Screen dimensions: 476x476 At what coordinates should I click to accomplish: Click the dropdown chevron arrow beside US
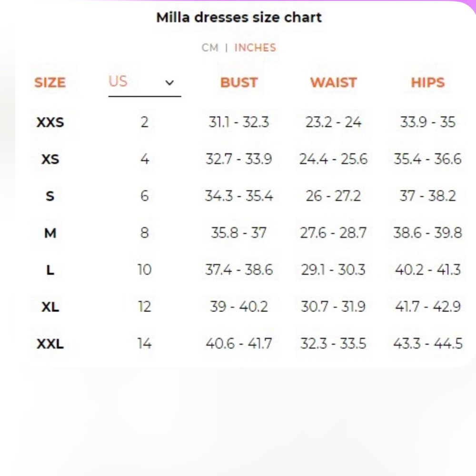(x=169, y=83)
